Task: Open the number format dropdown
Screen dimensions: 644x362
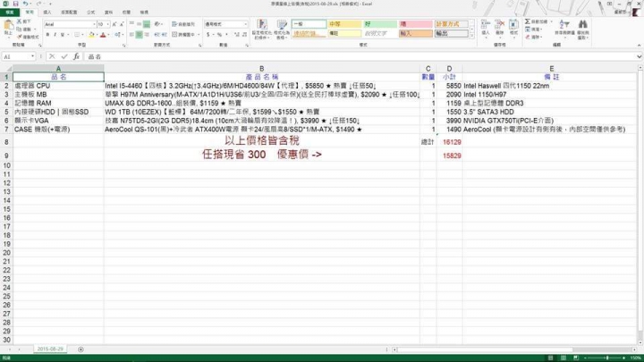Action: tap(246, 24)
